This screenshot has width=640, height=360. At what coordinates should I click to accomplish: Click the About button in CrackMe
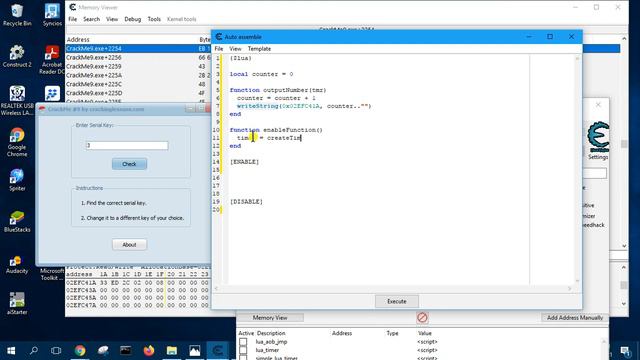pos(129,244)
